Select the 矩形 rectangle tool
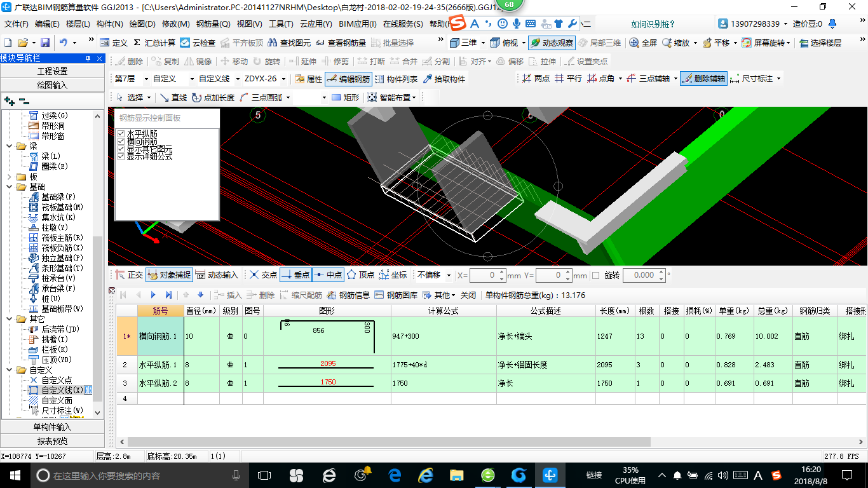868x488 pixels. click(346, 97)
